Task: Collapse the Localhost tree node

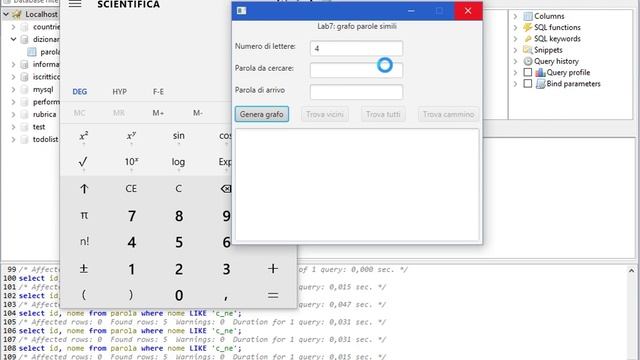Action: click(x=6, y=15)
